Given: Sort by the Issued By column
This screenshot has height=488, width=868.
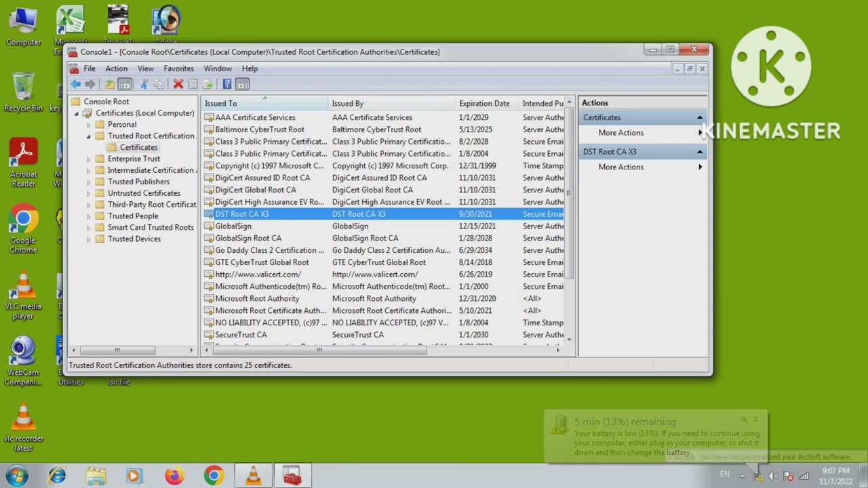Looking at the screenshot, I should pos(391,104).
